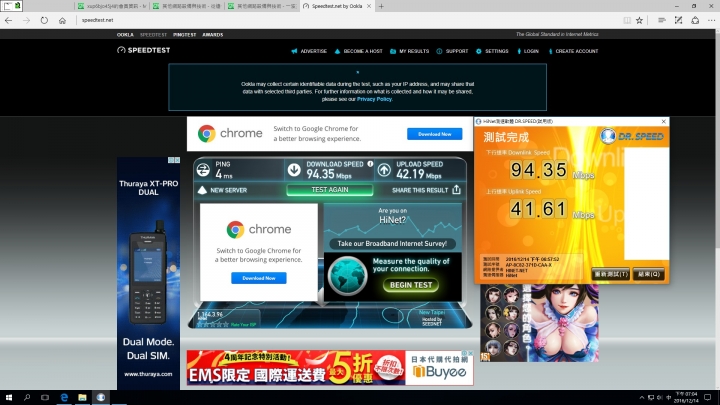The image size is (720, 405).
Task: Open the Action Center notification icon
Action: [708, 398]
